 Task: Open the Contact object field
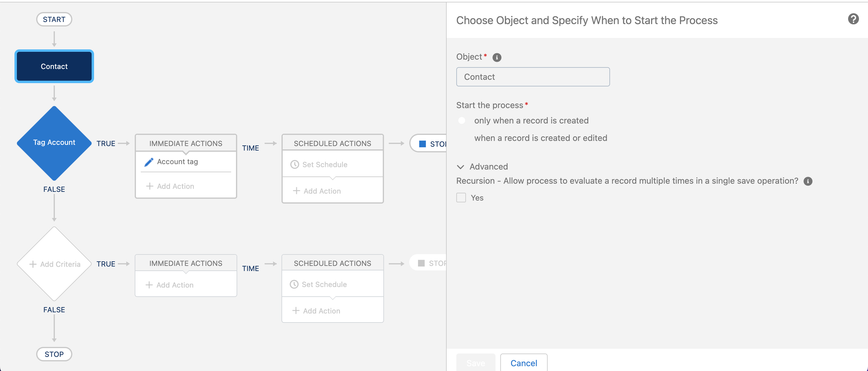coord(532,77)
